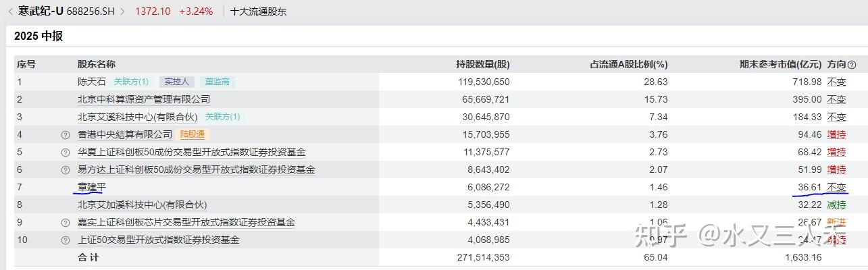Click the 陆股通 tag on 香港中央结算
Image resolution: width=868 pixels, height=270 pixels.
tap(192, 134)
